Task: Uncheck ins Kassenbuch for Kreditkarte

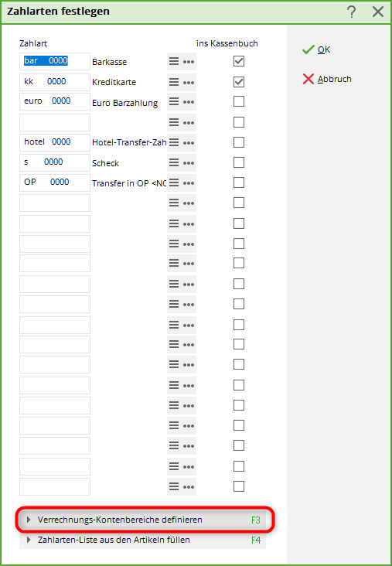Action: pos(239,82)
